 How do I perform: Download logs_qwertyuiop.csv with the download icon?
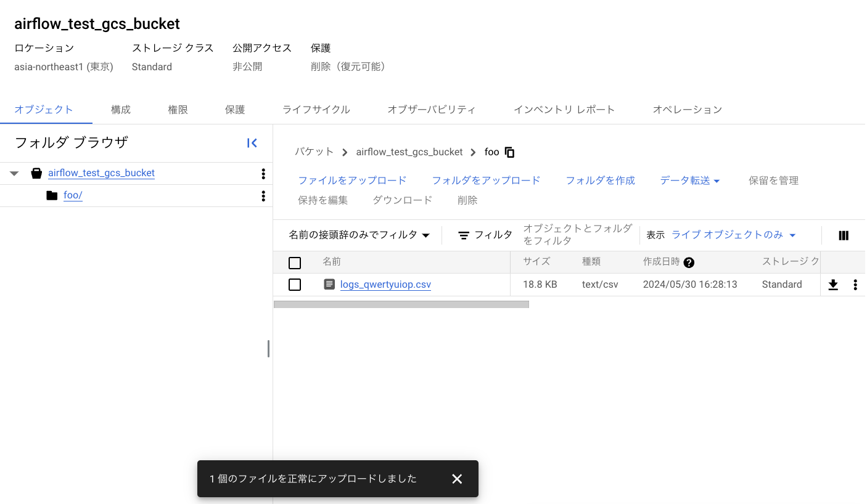[832, 285]
